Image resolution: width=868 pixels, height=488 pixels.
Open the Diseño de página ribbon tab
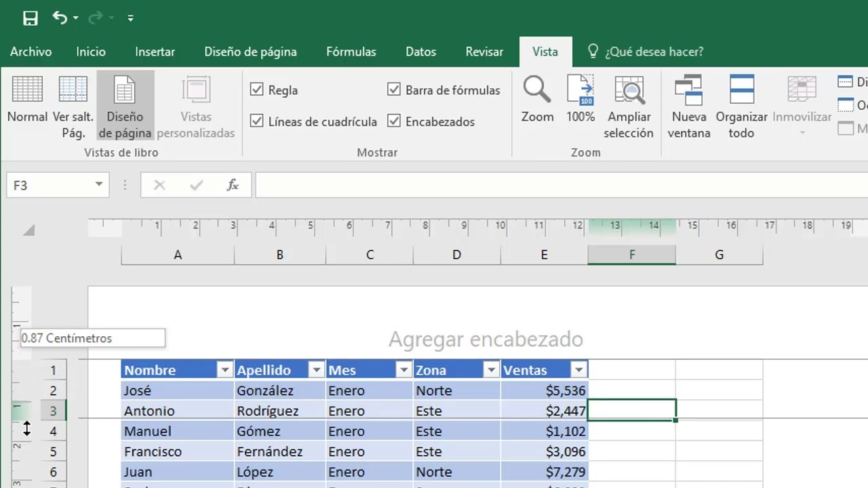point(250,52)
